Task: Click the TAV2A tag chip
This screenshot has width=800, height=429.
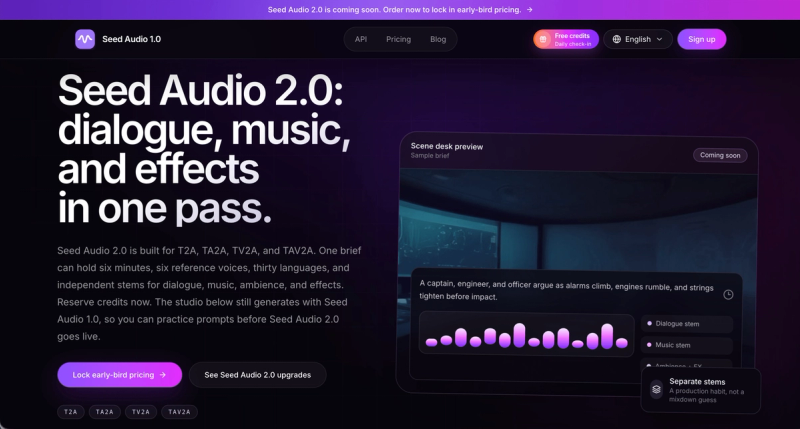Action: click(179, 412)
